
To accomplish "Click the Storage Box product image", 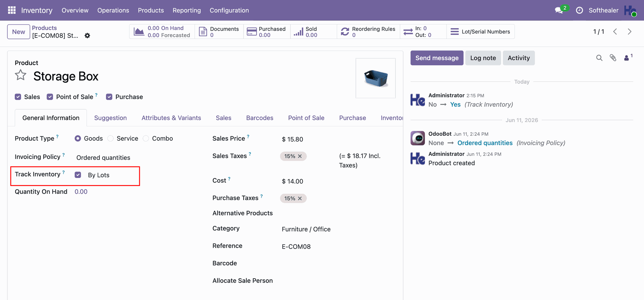I will coord(375,78).
